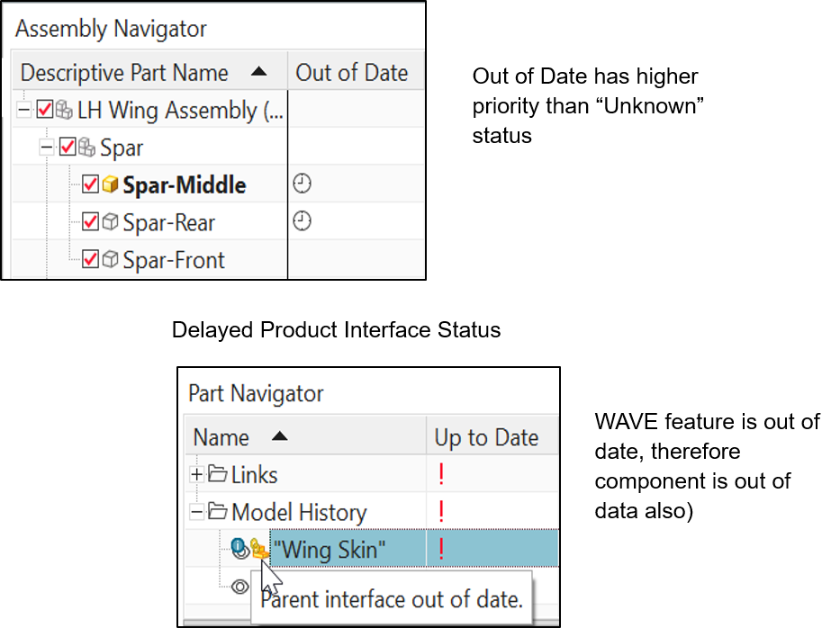Click the clock icon beside Spar-Middle
Screen dimensions: 840x628
pos(301,184)
